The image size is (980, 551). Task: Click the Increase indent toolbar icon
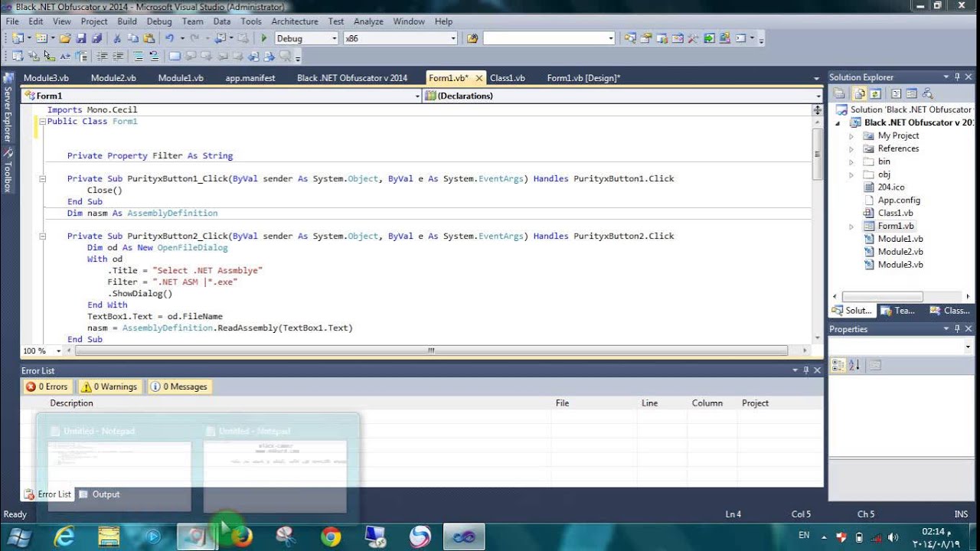pos(119,56)
